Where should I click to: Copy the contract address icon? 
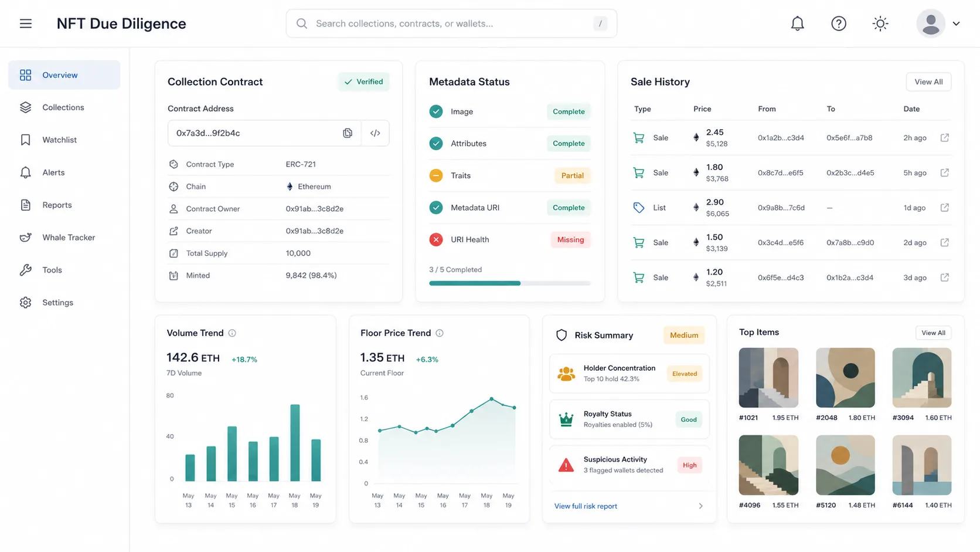click(x=348, y=133)
